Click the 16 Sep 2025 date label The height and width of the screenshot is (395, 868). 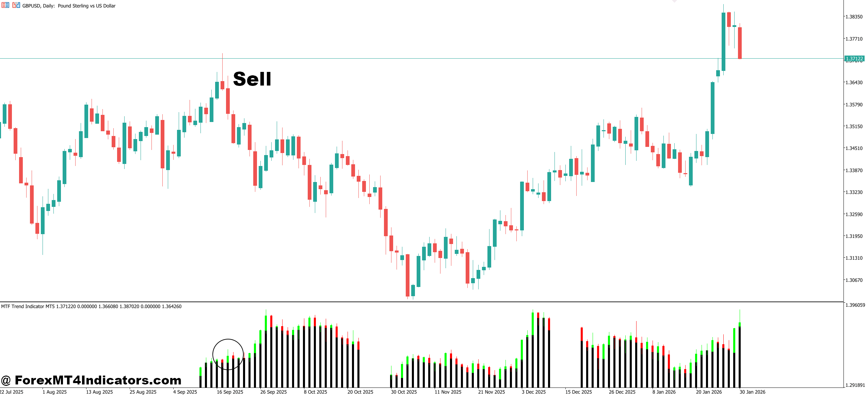click(230, 392)
